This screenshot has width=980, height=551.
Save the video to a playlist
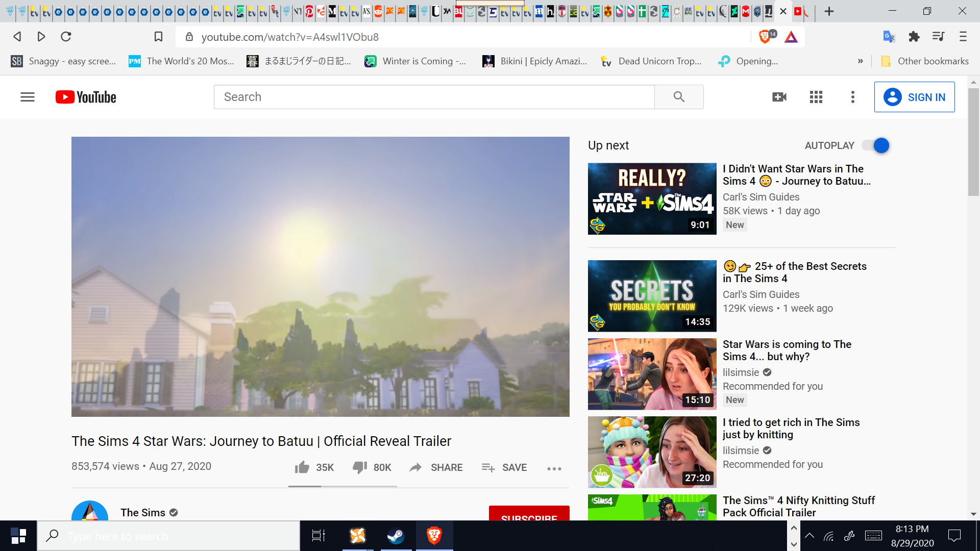tap(504, 467)
